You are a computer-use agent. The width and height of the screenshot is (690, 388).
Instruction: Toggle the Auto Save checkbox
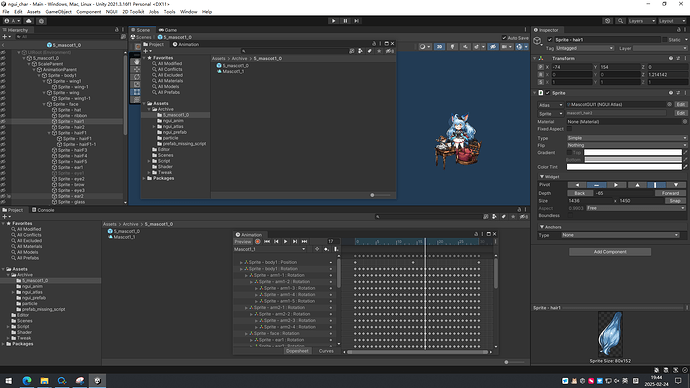click(x=504, y=38)
